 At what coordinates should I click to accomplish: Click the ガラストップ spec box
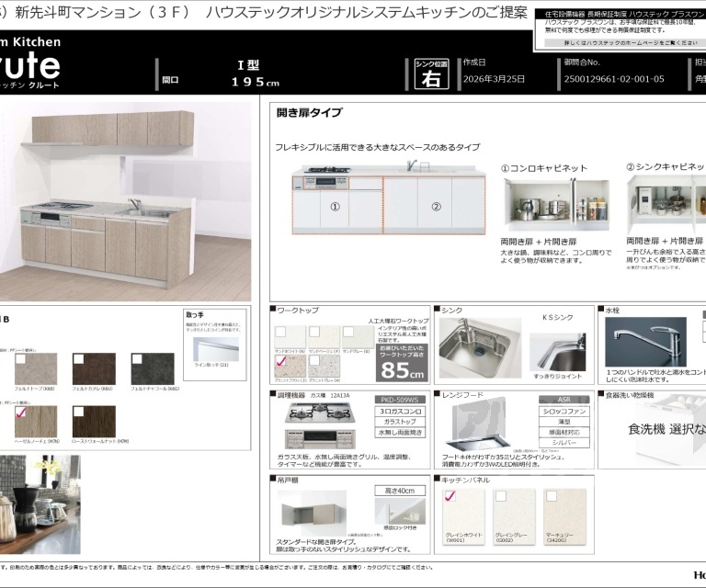tap(400, 422)
